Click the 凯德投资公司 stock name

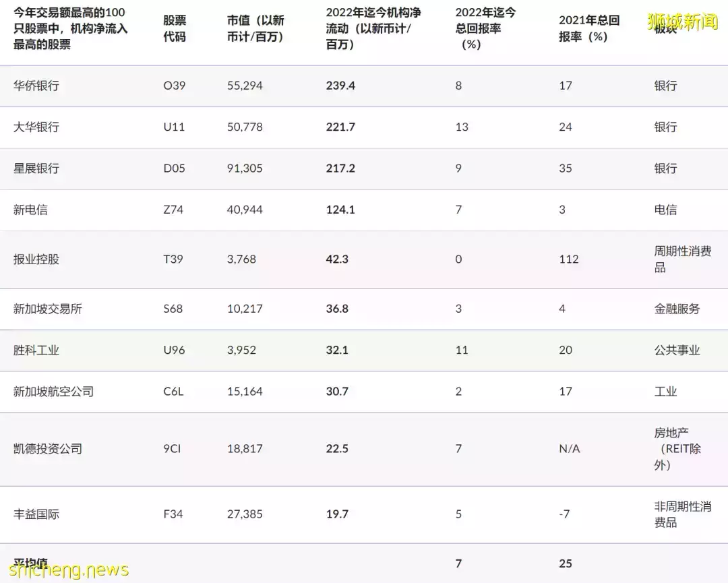pos(48,450)
